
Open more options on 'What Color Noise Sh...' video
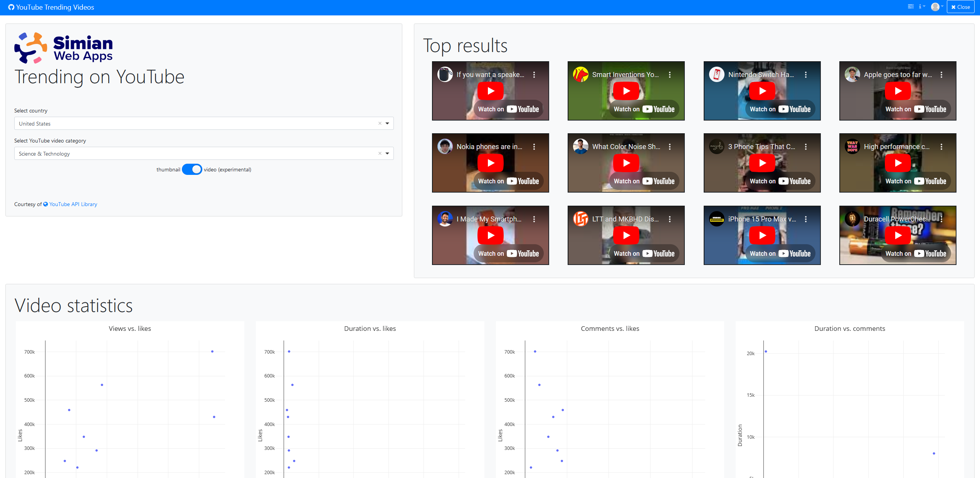(x=670, y=147)
